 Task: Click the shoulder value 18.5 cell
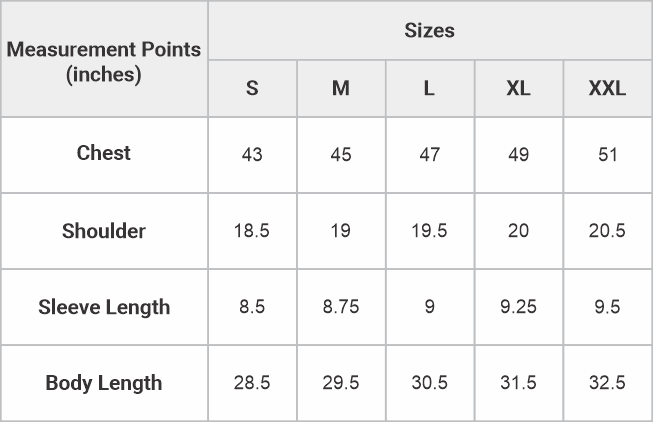click(x=252, y=231)
